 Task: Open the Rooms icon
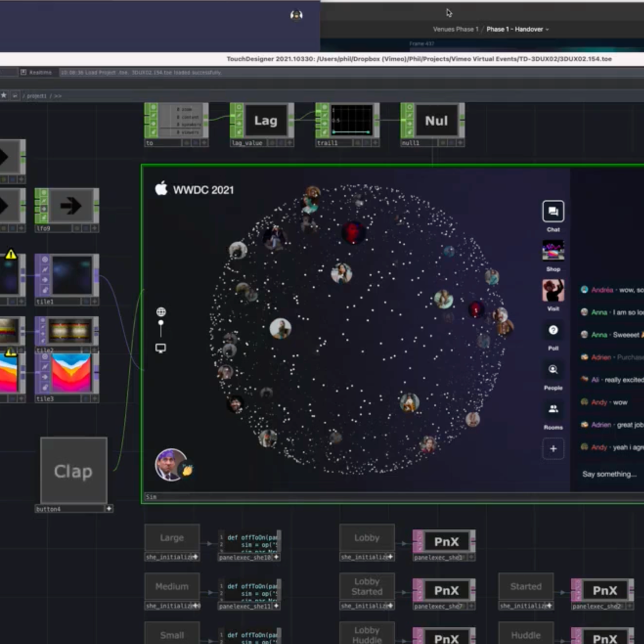553,409
